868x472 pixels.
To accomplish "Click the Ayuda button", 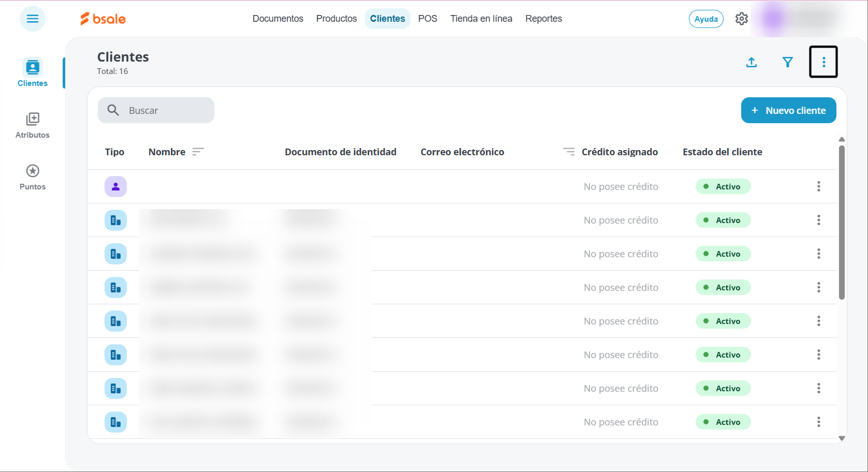I will pyautogui.click(x=706, y=19).
